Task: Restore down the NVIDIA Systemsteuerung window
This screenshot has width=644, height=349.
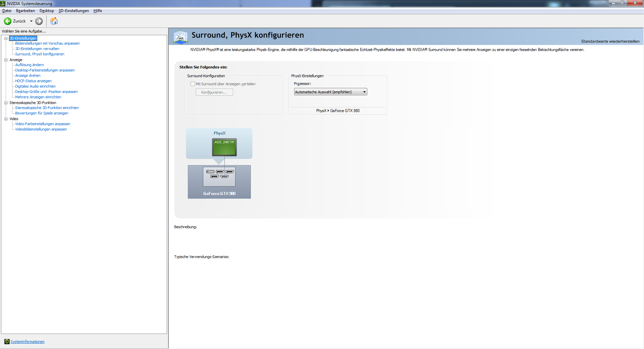Action: (x=622, y=3)
